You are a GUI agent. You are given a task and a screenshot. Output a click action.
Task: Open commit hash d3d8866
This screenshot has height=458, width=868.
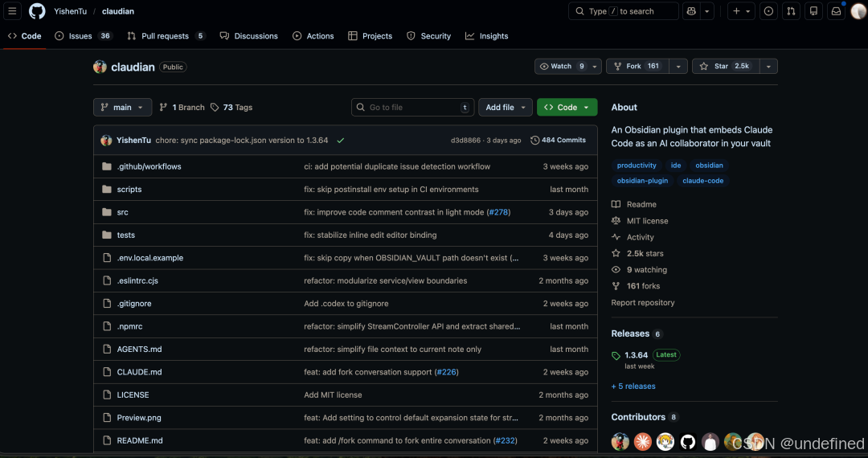click(465, 141)
